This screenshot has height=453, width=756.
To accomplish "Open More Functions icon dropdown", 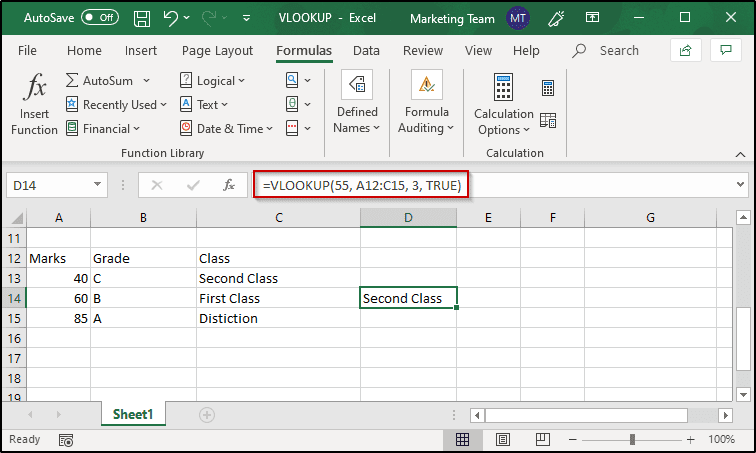I will [x=298, y=129].
